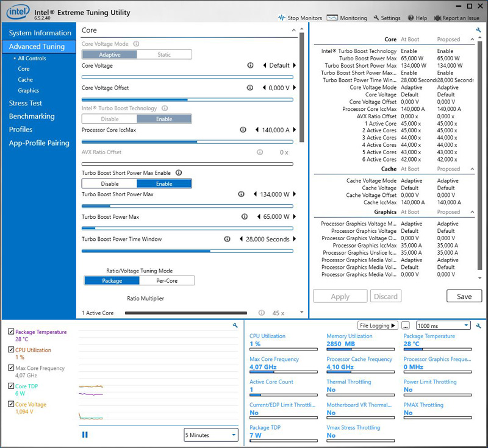Increase Core Voltage with right arrow
488x448 pixels.
coord(294,65)
